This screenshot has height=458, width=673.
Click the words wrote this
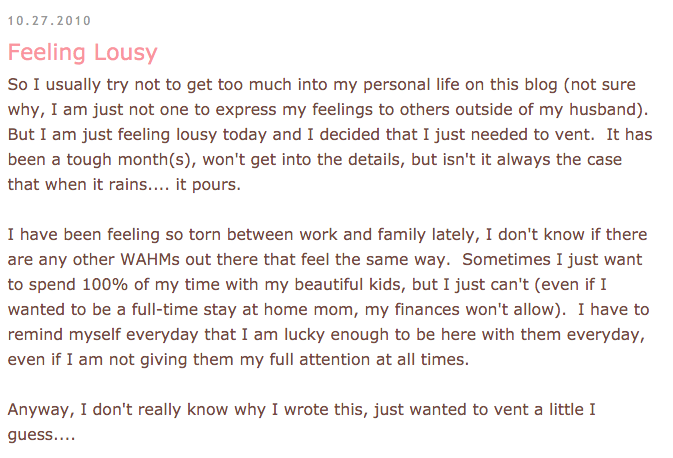(x=323, y=409)
